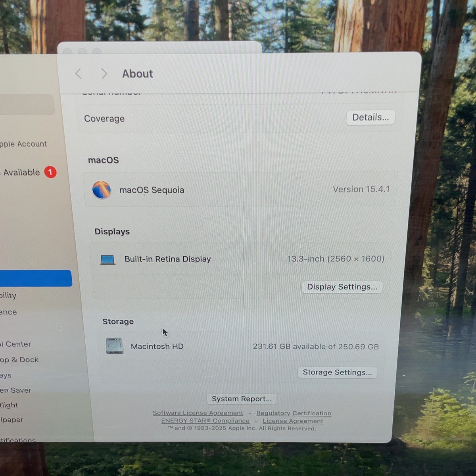Go forward with the right chevron arrow

(104, 73)
